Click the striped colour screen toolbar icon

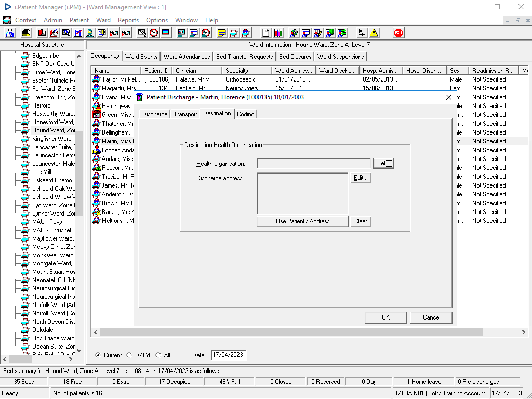(166, 33)
